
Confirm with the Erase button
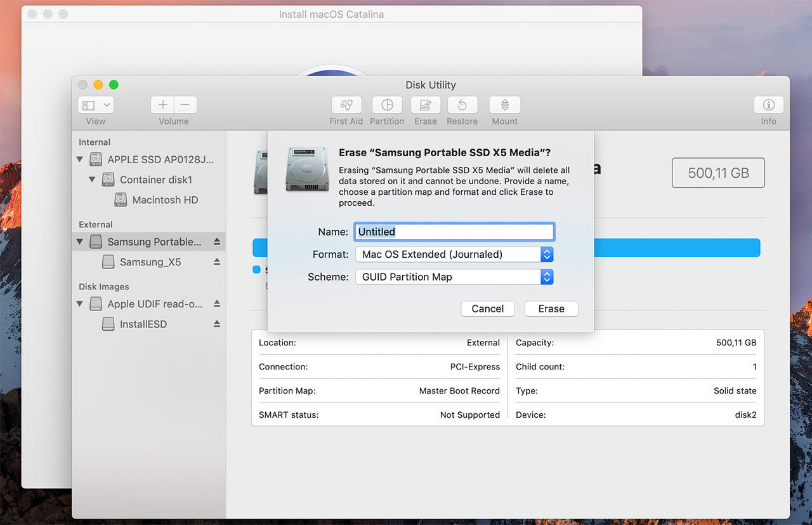point(551,309)
